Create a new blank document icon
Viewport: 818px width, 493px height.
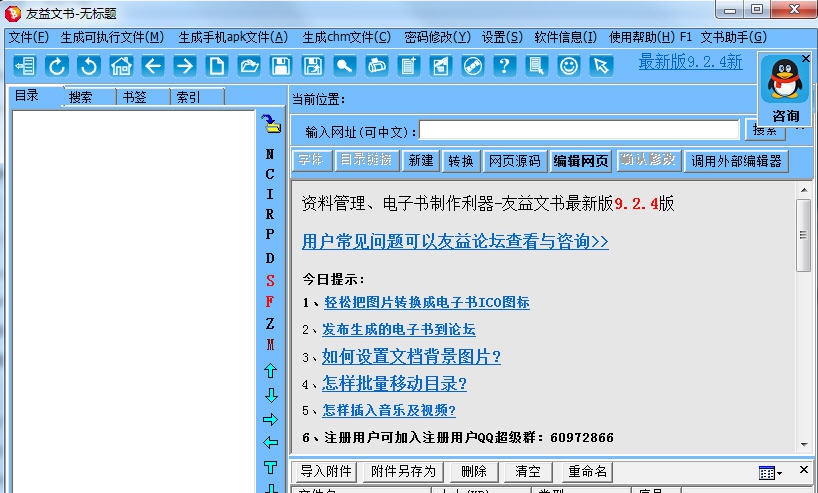217,66
